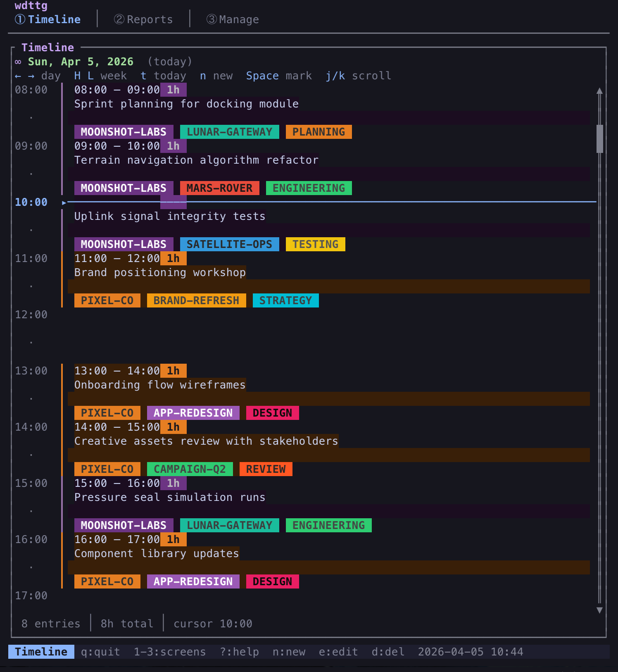This screenshot has height=672, width=618.
Task: Select the Terrain navigation algorithm refactor entry
Action: coord(196,160)
